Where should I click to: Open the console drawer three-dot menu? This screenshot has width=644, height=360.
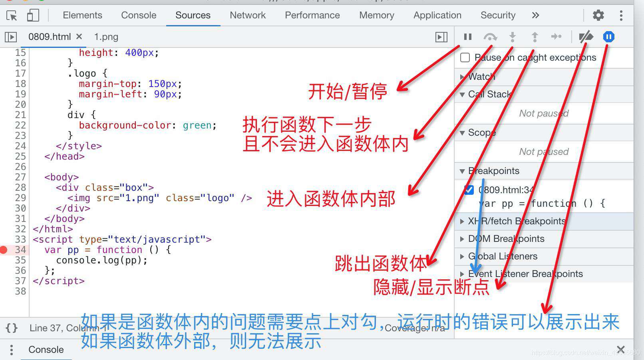[x=11, y=350]
